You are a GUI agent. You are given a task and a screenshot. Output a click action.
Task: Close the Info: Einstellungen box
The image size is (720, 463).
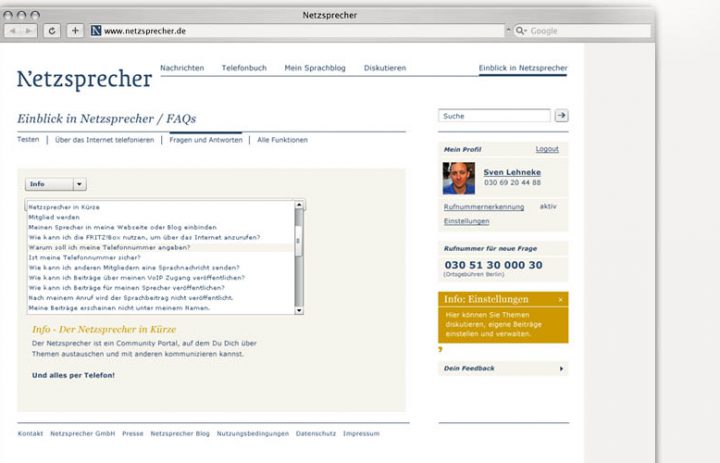point(560,299)
